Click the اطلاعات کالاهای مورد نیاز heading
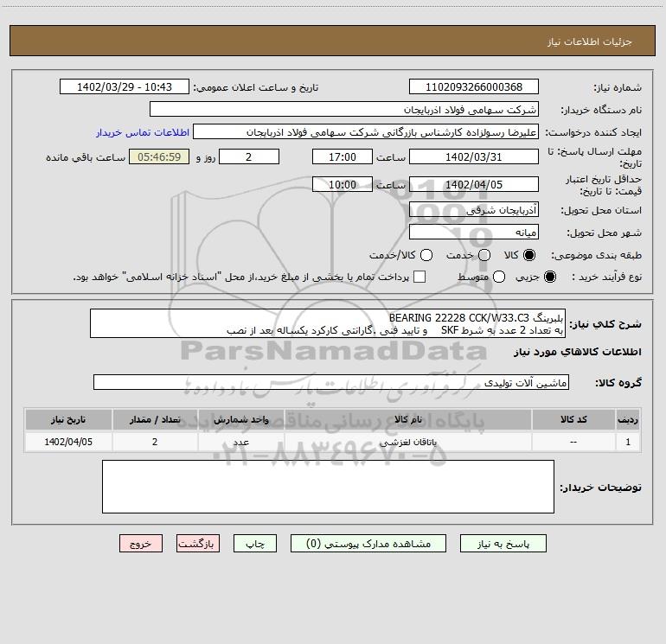666x644 pixels. [577, 352]
